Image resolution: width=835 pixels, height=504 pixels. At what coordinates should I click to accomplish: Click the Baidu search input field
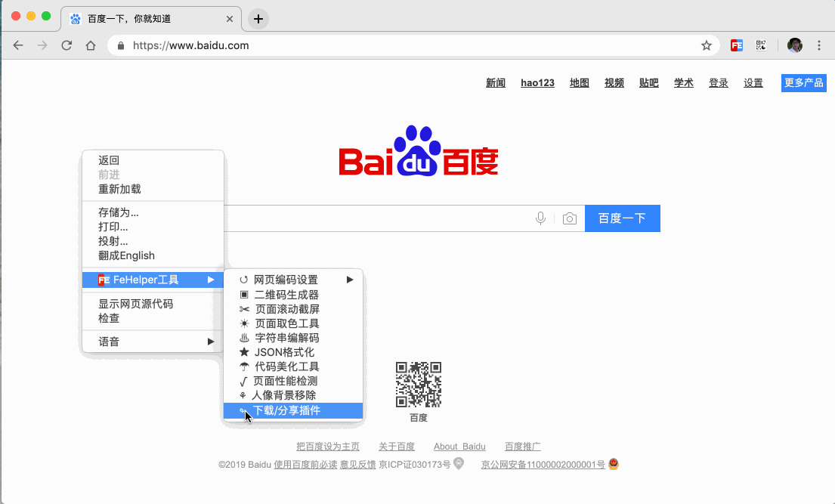point(405,218)
